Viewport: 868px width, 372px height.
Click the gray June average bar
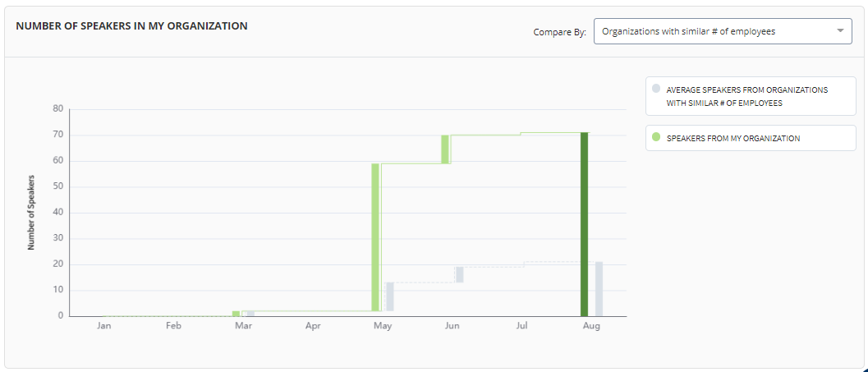460,274
